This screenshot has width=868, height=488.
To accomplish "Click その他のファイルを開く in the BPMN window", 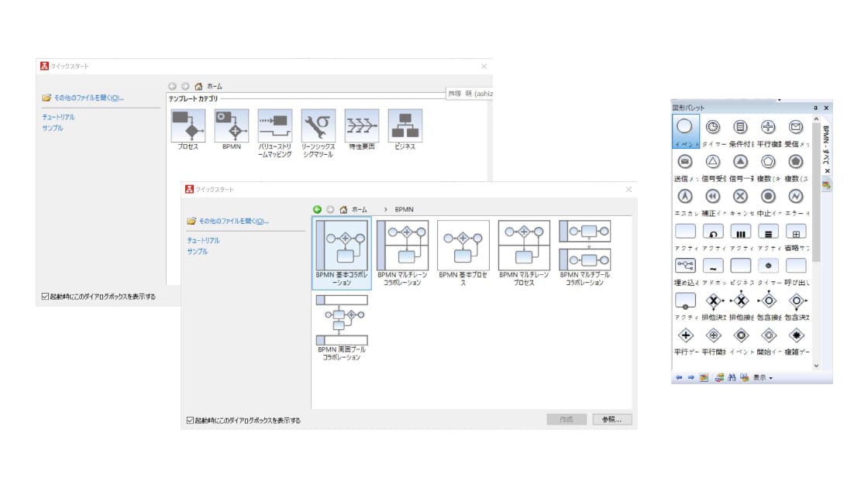I will coord(233,222).
